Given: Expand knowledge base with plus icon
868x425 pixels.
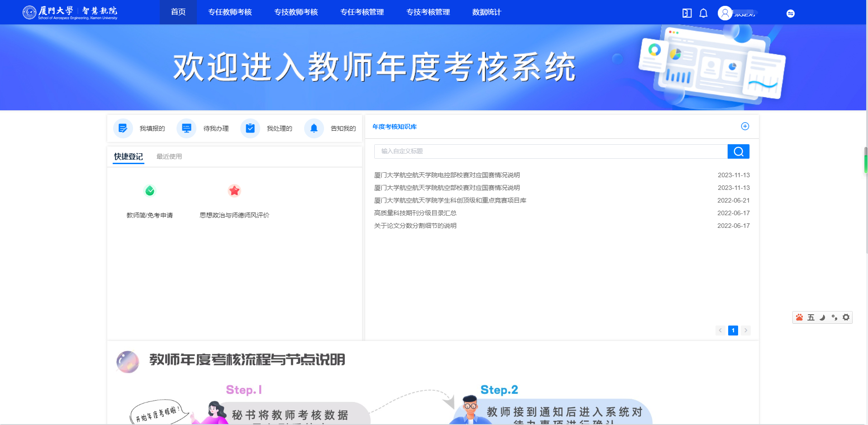Looking at the screenshot, I should pyautogui.click(x=745, y=127).
